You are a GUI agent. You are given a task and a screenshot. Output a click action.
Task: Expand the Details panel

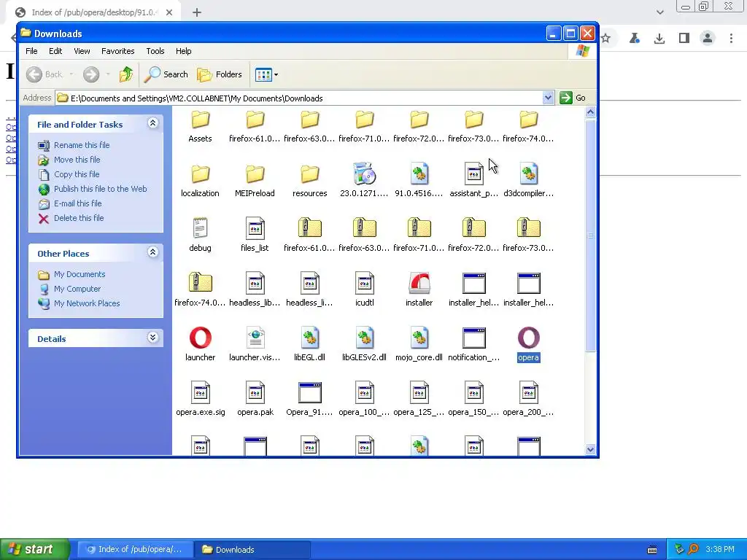pos(152,338)
